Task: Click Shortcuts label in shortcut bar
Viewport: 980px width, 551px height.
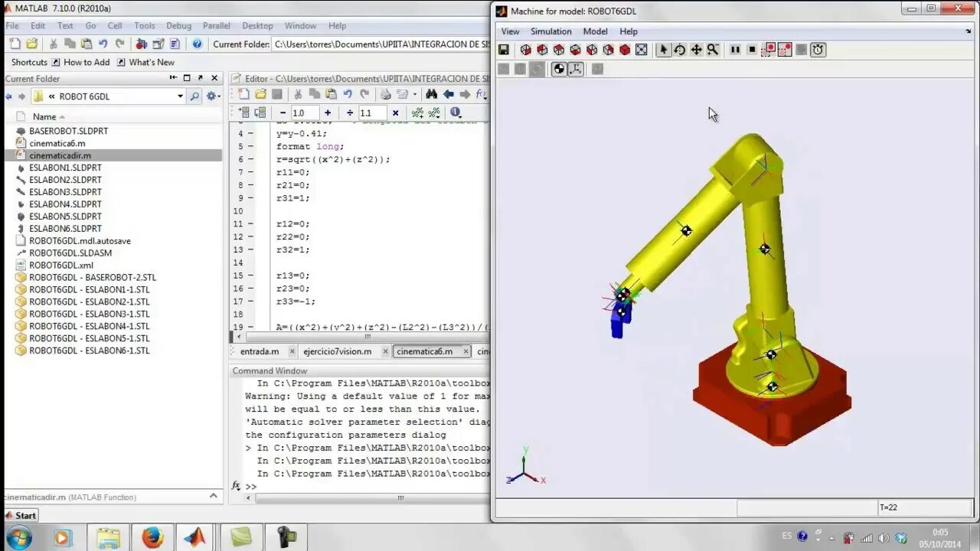Action: point(29,62)
